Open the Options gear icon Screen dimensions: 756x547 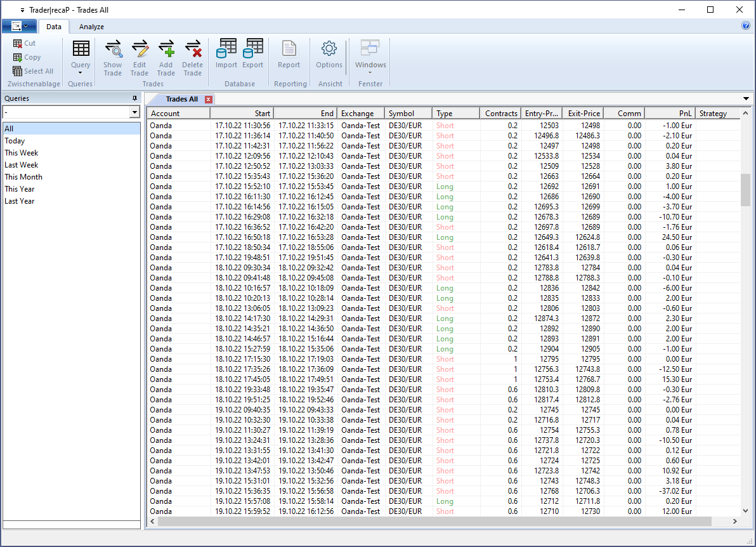click(x=329, y=48)
